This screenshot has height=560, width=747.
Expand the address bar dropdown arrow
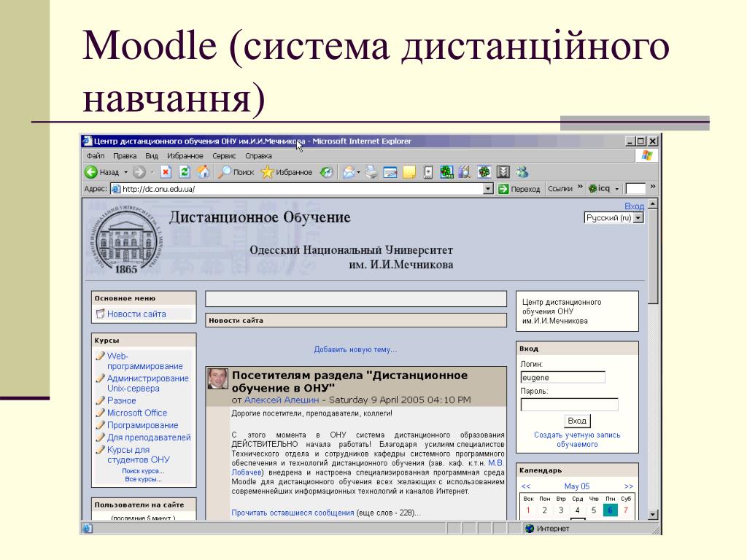pyautogui.click(x=488, y=189)
